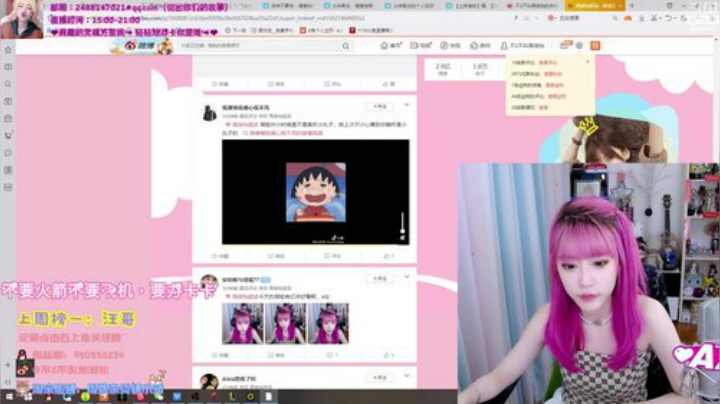
Task: Comment on the Maruko video post
Action: tap(332, 256)
